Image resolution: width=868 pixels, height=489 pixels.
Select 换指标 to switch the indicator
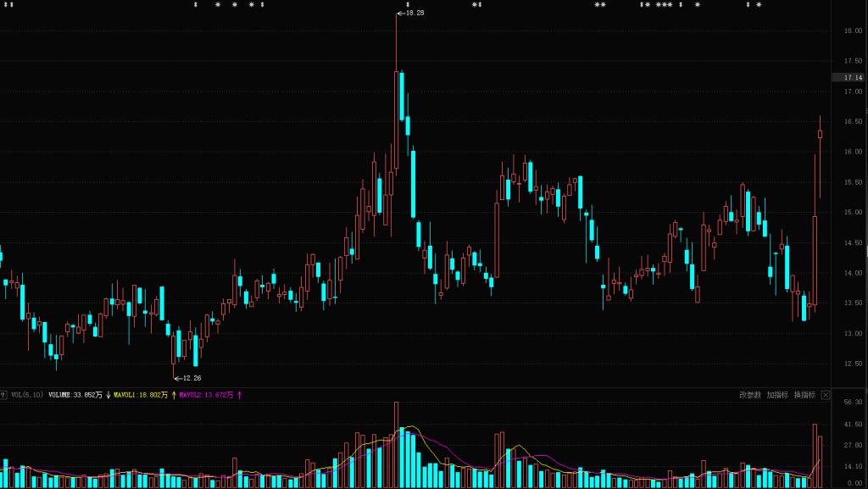click(804, 395)
